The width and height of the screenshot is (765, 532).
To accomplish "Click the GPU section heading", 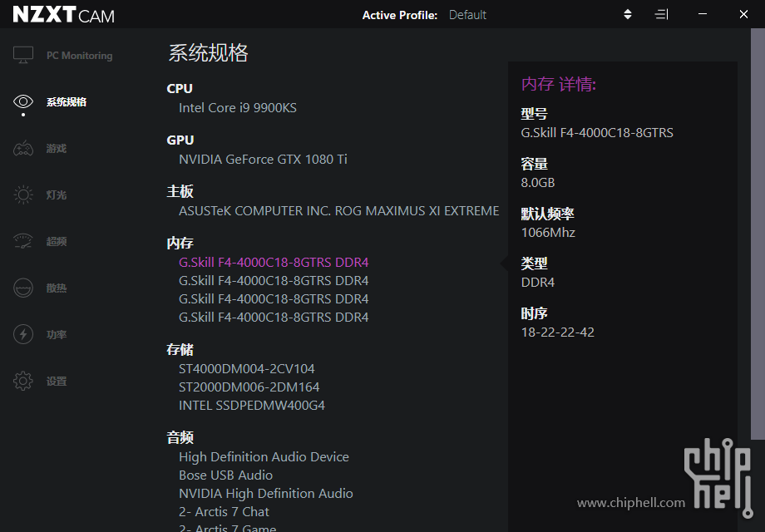I will tap(180, 140).
